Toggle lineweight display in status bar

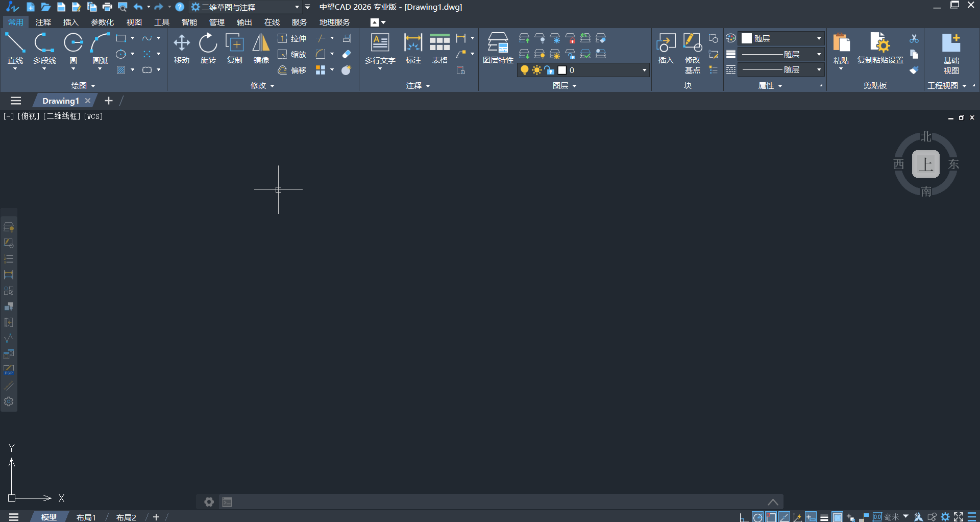pyautogui.click(x=824, y=517)
